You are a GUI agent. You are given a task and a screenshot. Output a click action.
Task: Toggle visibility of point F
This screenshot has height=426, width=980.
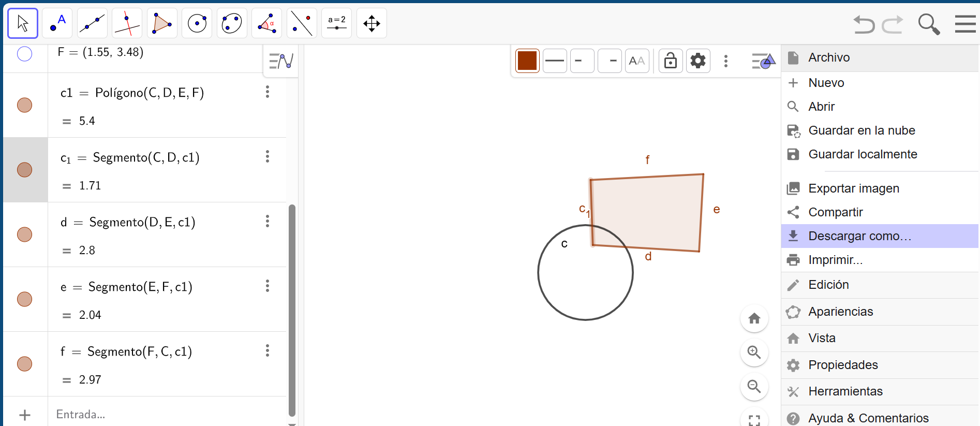click(24, 54)
